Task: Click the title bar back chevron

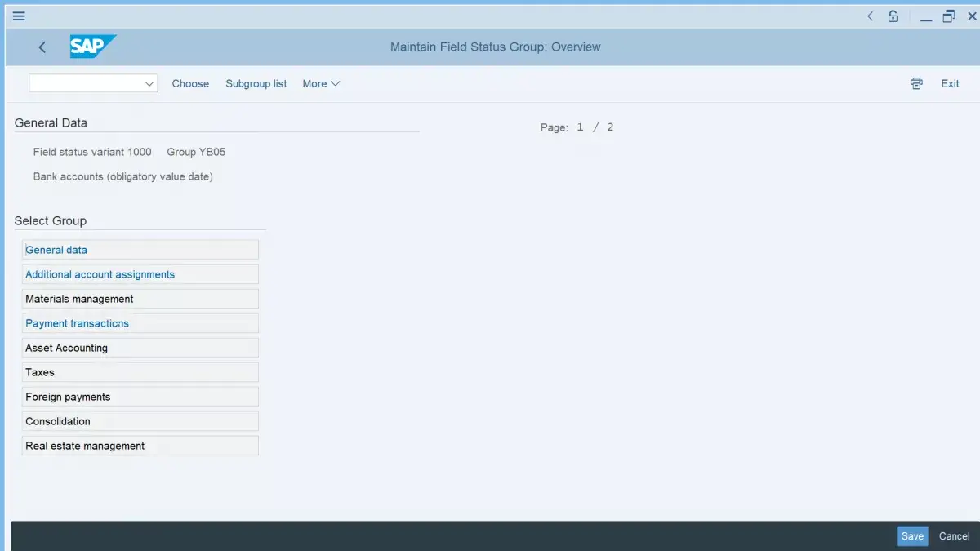Action: (x=870, y=16)
